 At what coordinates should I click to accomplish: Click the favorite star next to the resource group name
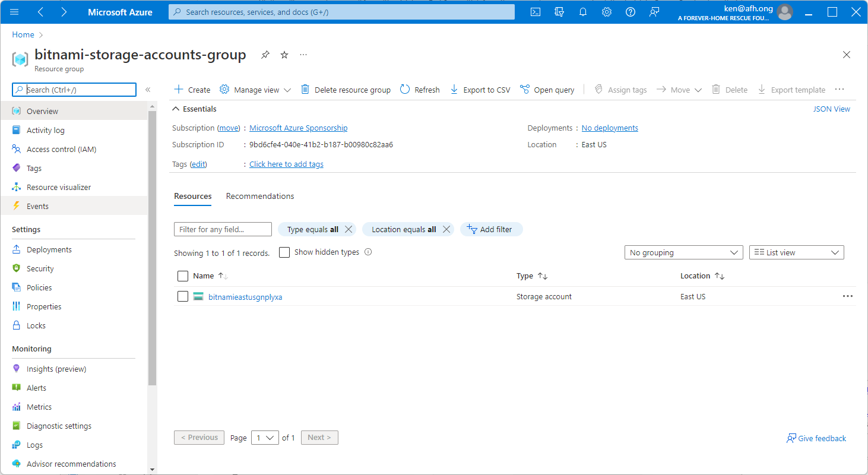tap(284, 54)
